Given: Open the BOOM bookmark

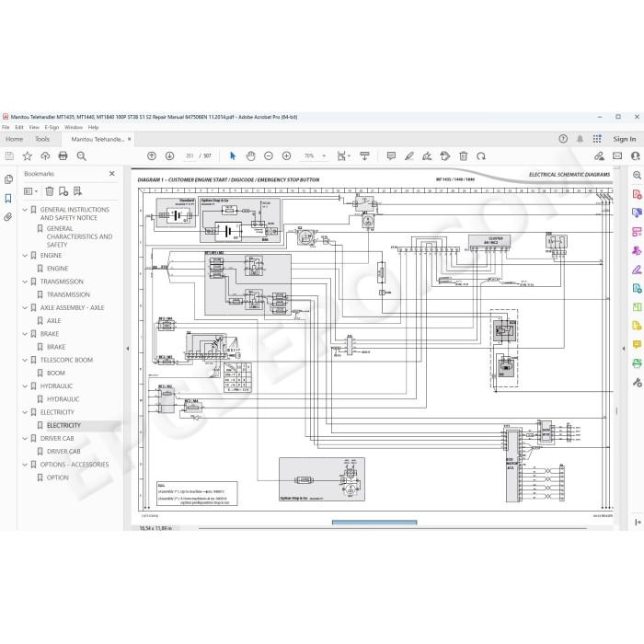Looking at the screenshot, I should coord(56,373).
